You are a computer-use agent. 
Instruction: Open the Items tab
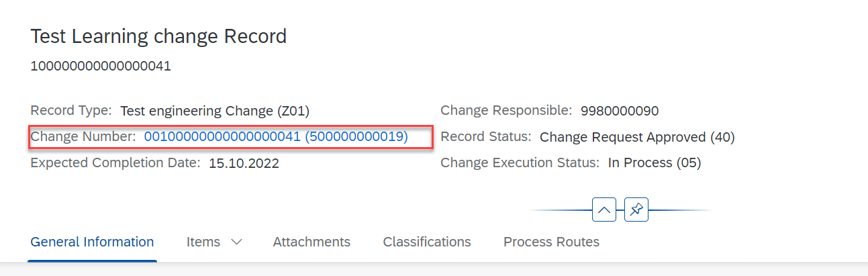203,242
